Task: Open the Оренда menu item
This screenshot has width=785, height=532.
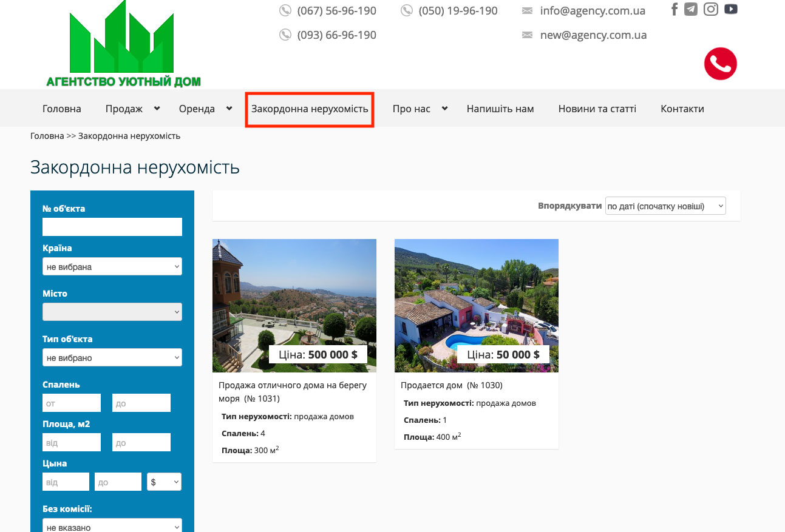Action: [197, 109]
